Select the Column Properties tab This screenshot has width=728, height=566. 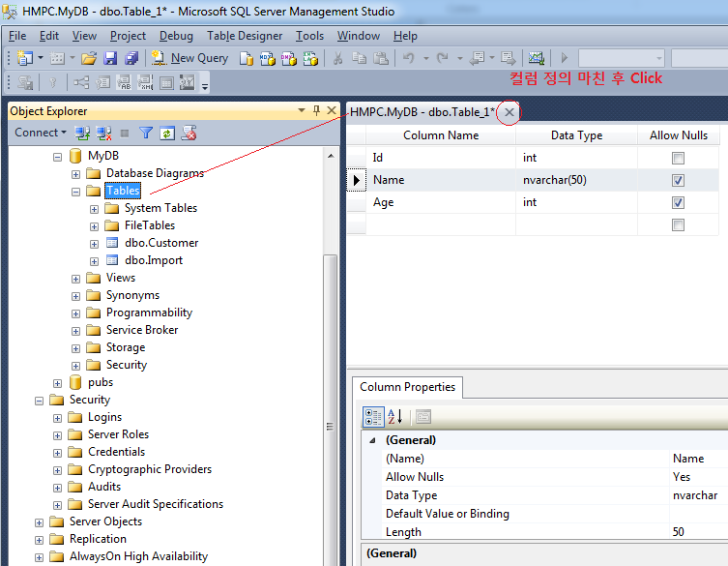click(x=407, y=387)
